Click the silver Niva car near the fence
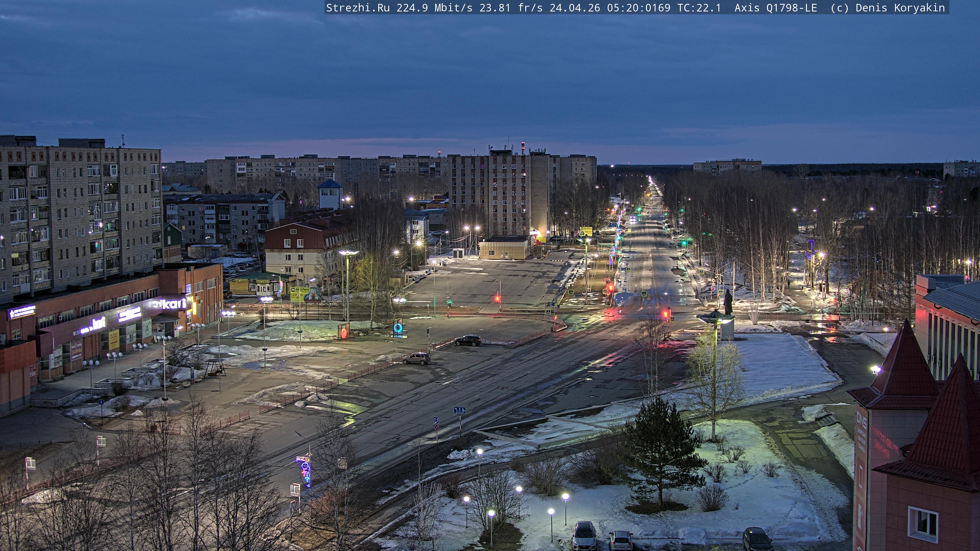This screenshot has height=551, width=980. 416,358
